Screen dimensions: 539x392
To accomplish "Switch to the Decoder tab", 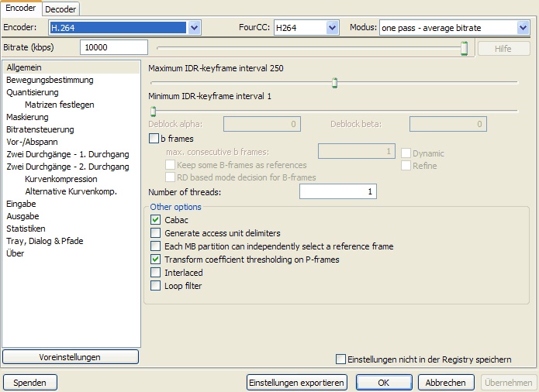I will (x=60, y=9).
